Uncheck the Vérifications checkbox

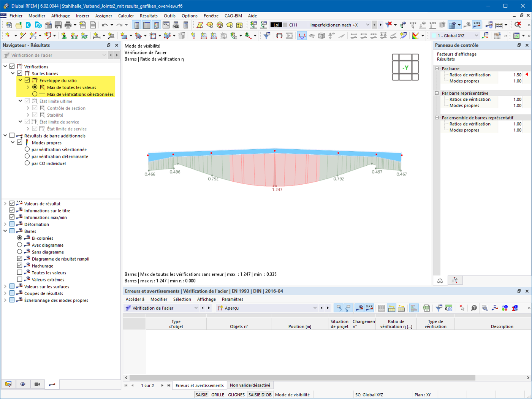[12, 66]
